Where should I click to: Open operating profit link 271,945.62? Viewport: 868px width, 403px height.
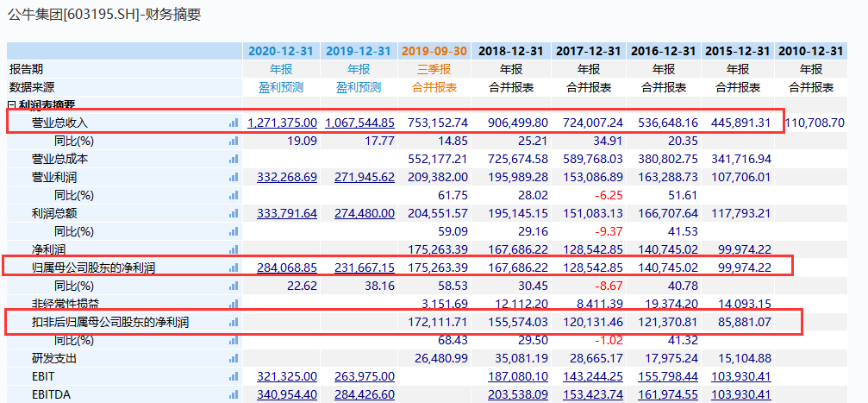tap(365, 178)
